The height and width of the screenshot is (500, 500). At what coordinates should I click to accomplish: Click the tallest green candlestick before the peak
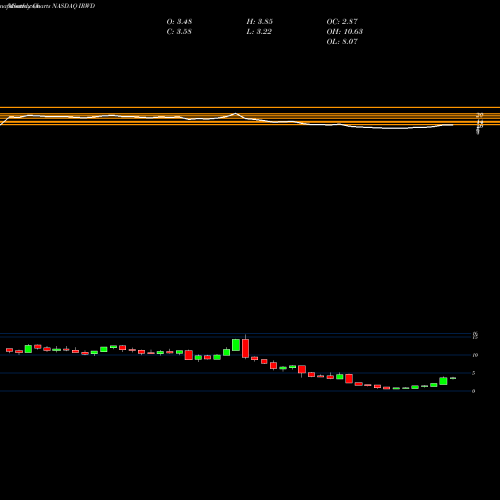pos(236,345)
